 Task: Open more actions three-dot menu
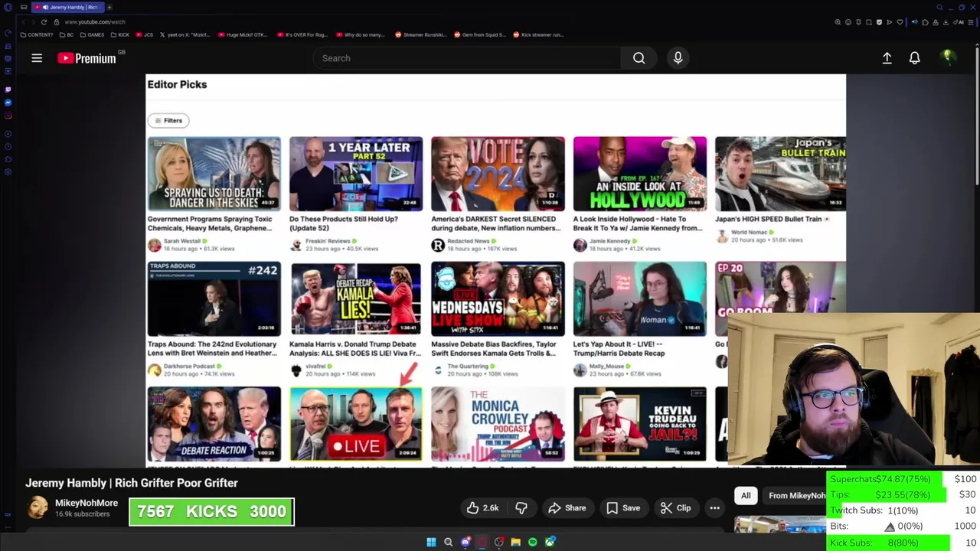click(x=714, y=508)
